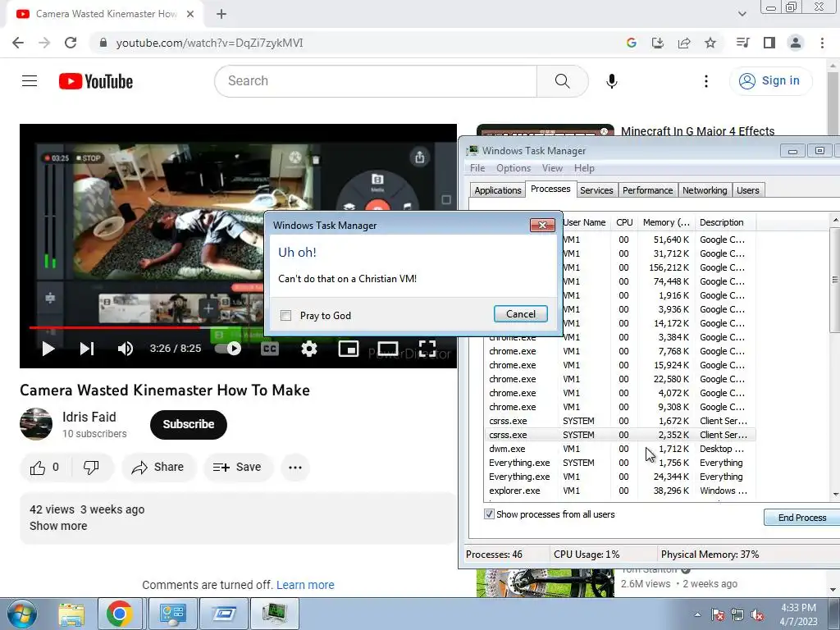Dislike the video with thumbs down
The height and width of the screenshot is (630, 840).
(91, 467)
